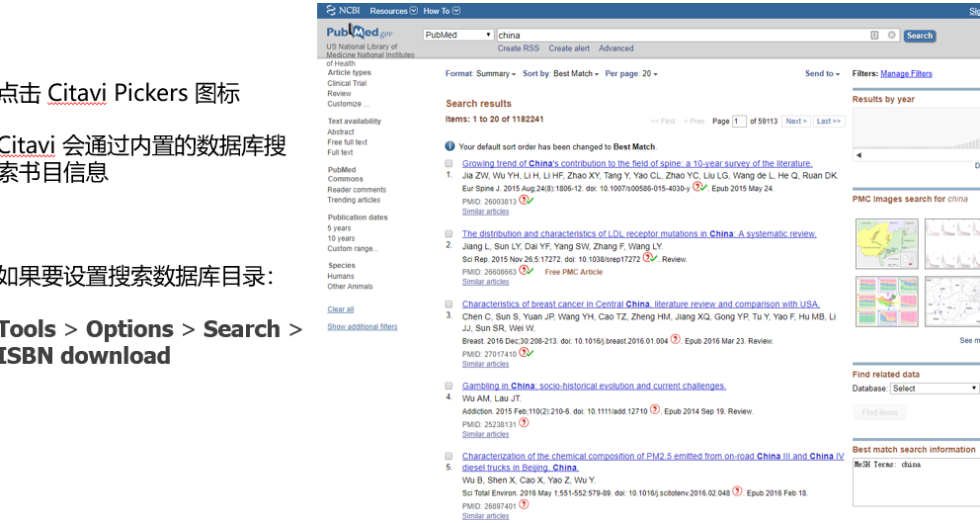Viewport: 980px width, 523px height.
Task: Open the Format: Summary dropdown
Action: (x=480, y=74)
